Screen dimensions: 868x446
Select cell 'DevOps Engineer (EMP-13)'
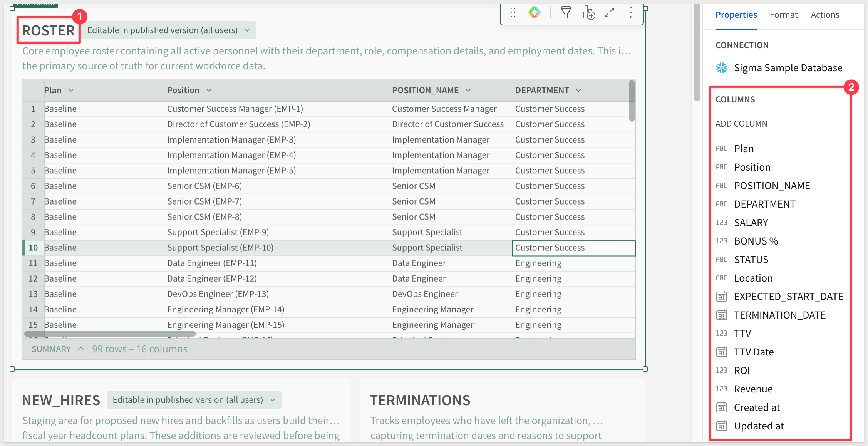tap(276, 294)
